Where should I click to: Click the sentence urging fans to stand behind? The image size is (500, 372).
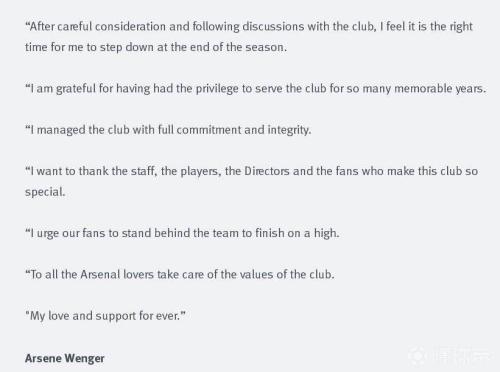(x=182, y=233)
